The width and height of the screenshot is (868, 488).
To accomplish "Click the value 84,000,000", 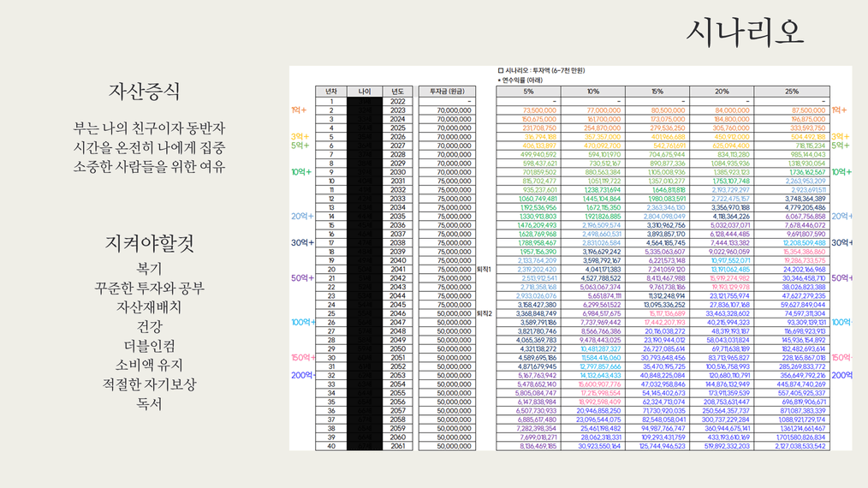I will pos(732,110).
